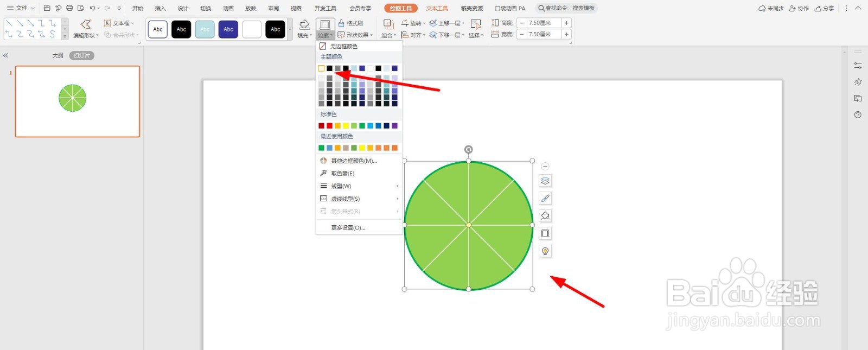This screenshot has height=350, width=868.
Task: Pick the red standard color swatch
Action: [329, 126]
